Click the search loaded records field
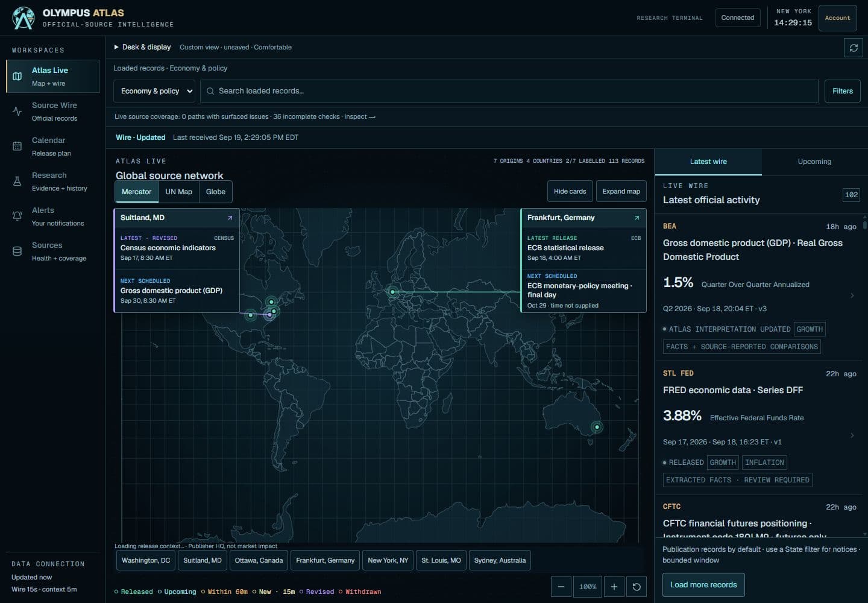868x603 pixels. 509,91
